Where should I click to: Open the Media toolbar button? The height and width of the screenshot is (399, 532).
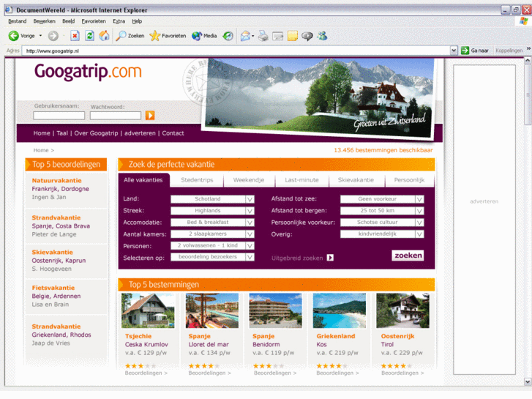(204, 36)
